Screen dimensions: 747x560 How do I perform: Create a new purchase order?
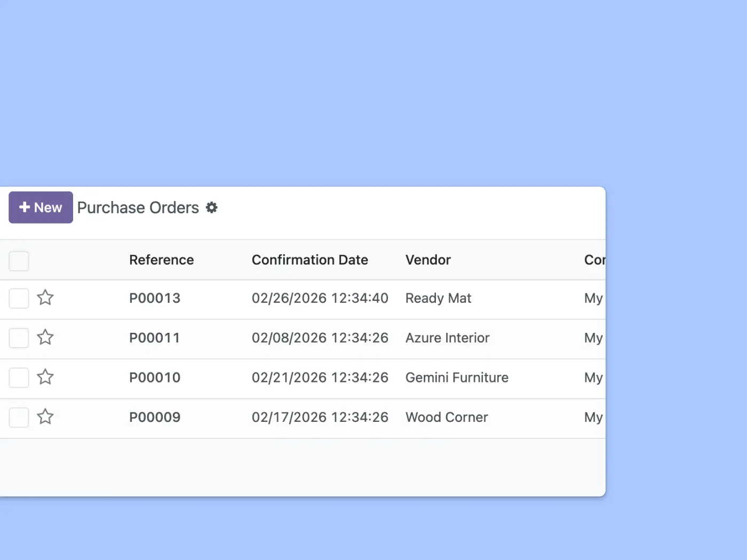click(41, 207)
